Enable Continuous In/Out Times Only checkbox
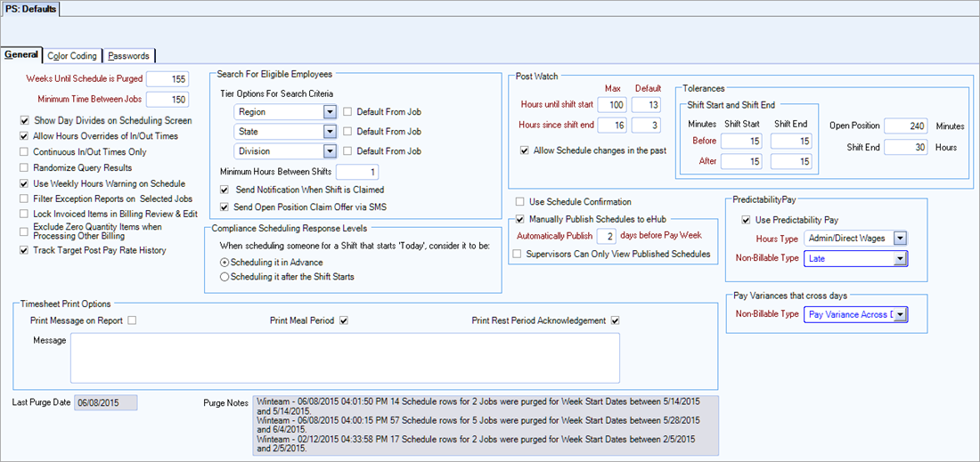The height and width of the screenshot is (462, 980). [x=24, y=152]
